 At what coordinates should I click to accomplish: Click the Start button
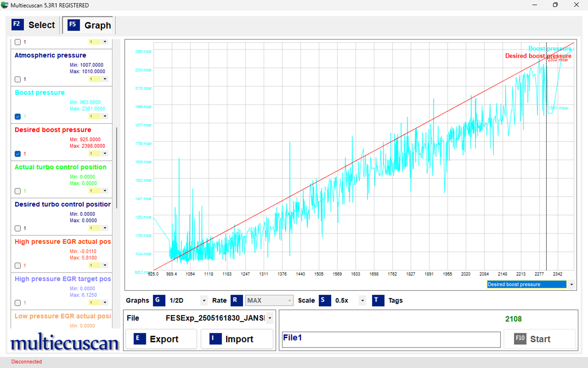coord(539,339)
